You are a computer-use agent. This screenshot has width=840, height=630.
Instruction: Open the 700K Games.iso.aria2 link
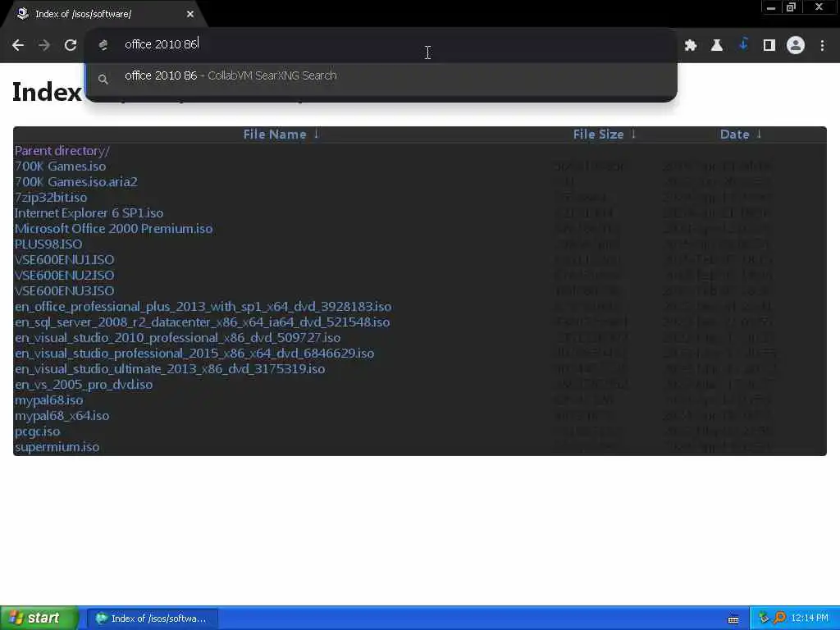click(76, 182)
